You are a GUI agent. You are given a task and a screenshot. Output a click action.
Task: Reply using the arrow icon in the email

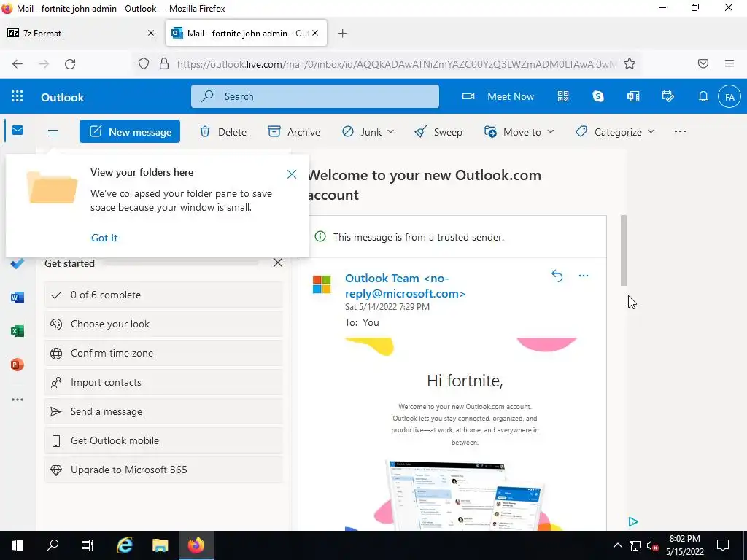click(557, 276)
